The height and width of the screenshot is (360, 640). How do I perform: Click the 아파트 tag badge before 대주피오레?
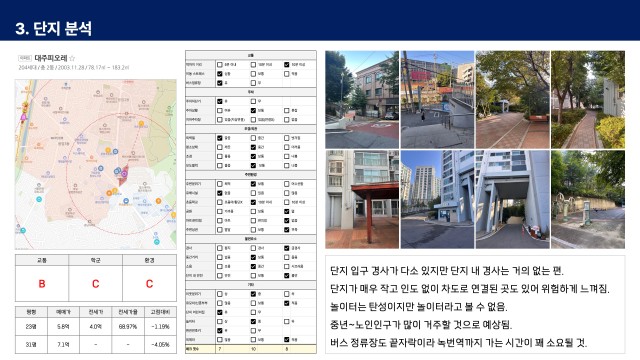[x=25, y=58]
